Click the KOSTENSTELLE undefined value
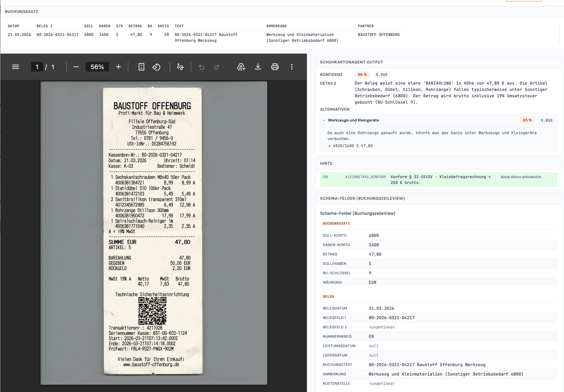564x392 pixels. (x=382, y=384)
